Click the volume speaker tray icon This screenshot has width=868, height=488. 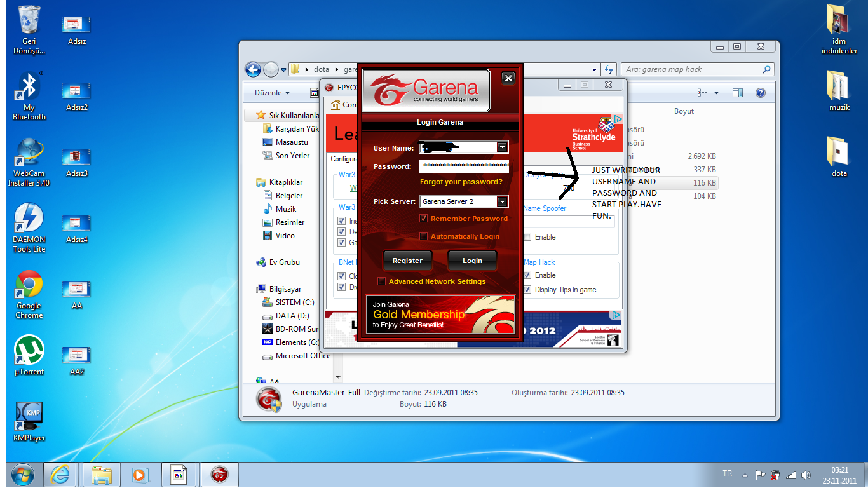(806, 475)
